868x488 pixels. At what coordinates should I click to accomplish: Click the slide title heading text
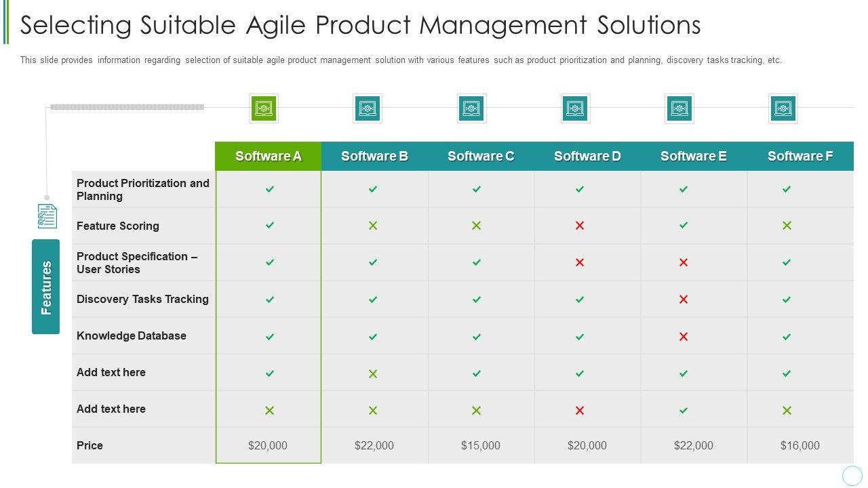(x=360, y=25)
